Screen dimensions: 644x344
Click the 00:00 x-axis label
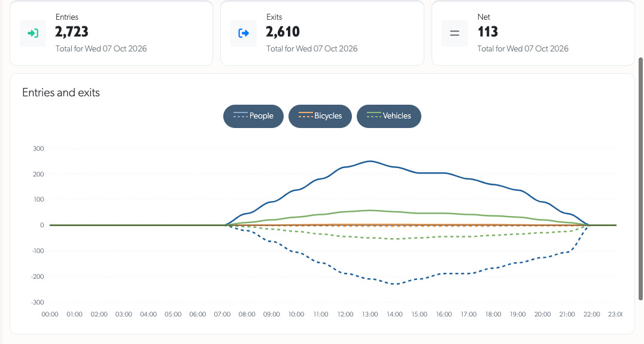[x=50, y=314]
